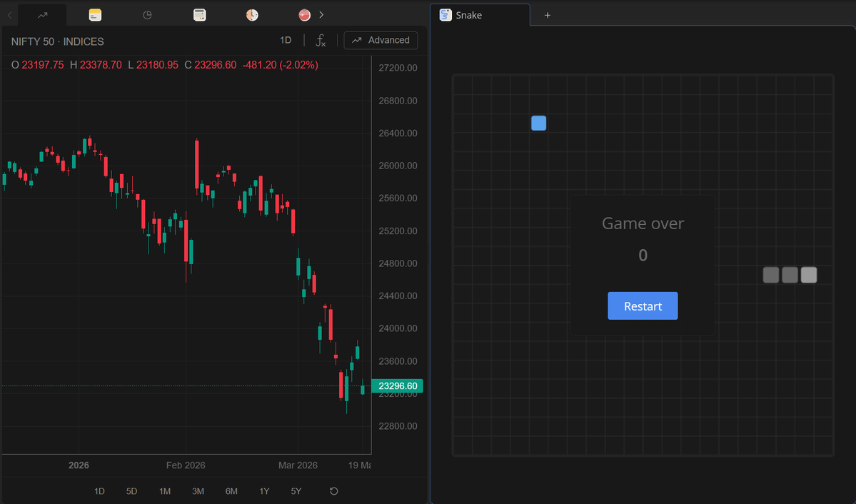Select the Game over heading
This screenshot has height=504, width=856.
point(643,223)
